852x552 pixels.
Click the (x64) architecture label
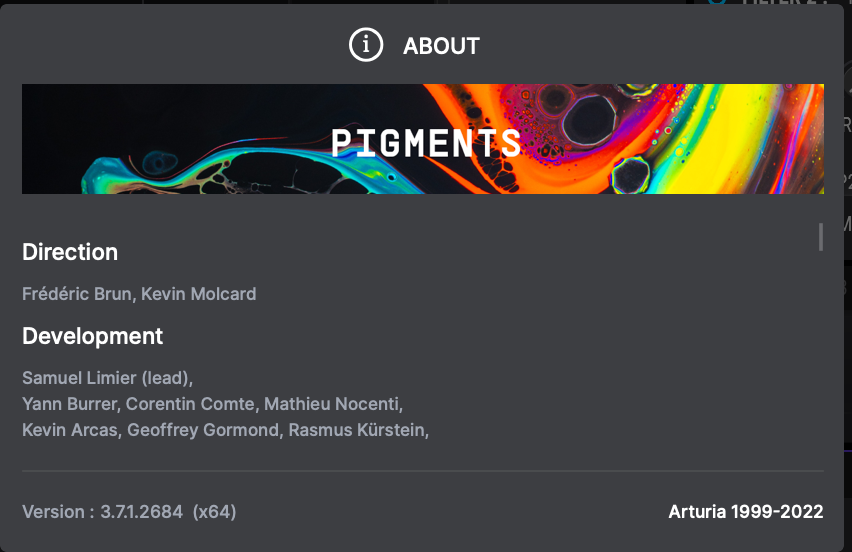(x=214, y=512)
